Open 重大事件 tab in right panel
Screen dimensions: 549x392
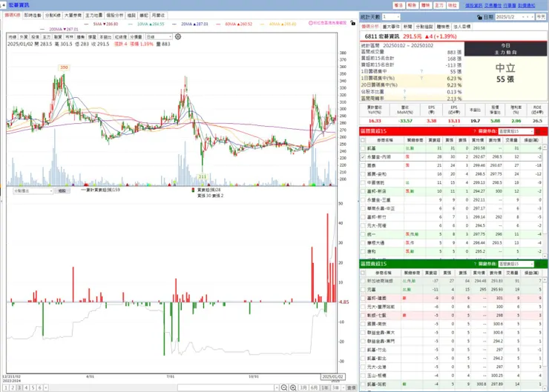[391, 27]
